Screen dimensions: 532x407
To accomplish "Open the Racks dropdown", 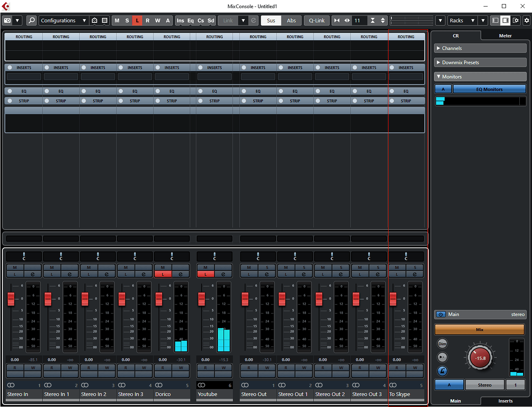I will coord(462,20).
